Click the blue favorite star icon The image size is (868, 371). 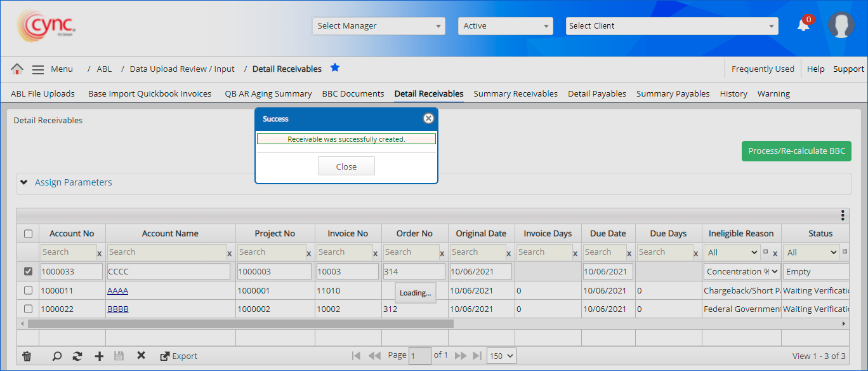tap(335, 68)
